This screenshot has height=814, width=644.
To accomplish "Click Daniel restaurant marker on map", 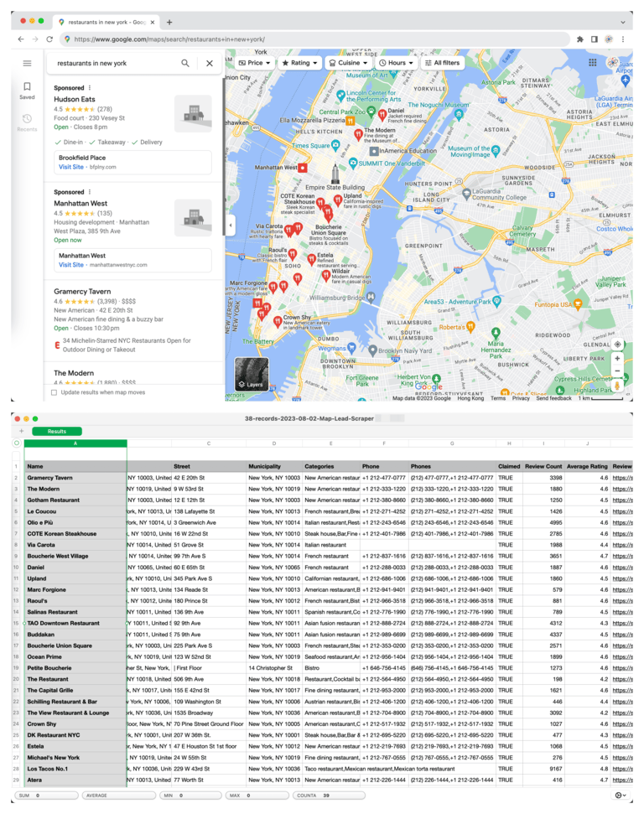I will click(x=382, y=114).
